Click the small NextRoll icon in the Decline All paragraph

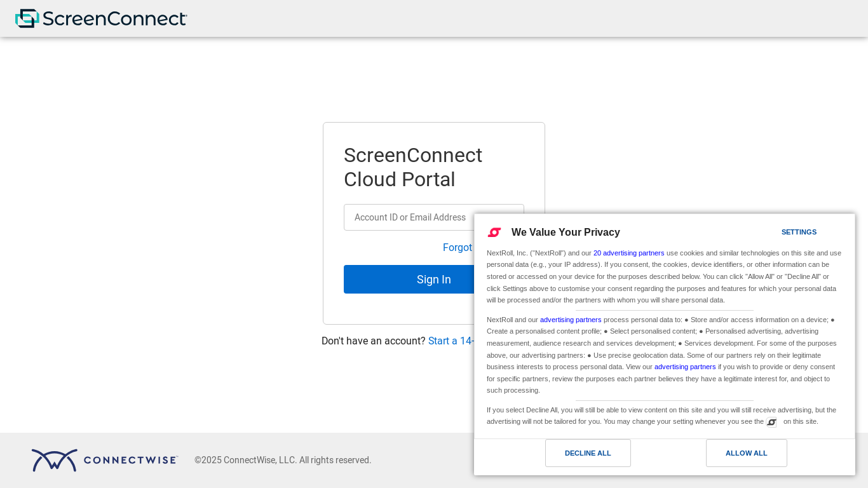coord(771,422)
